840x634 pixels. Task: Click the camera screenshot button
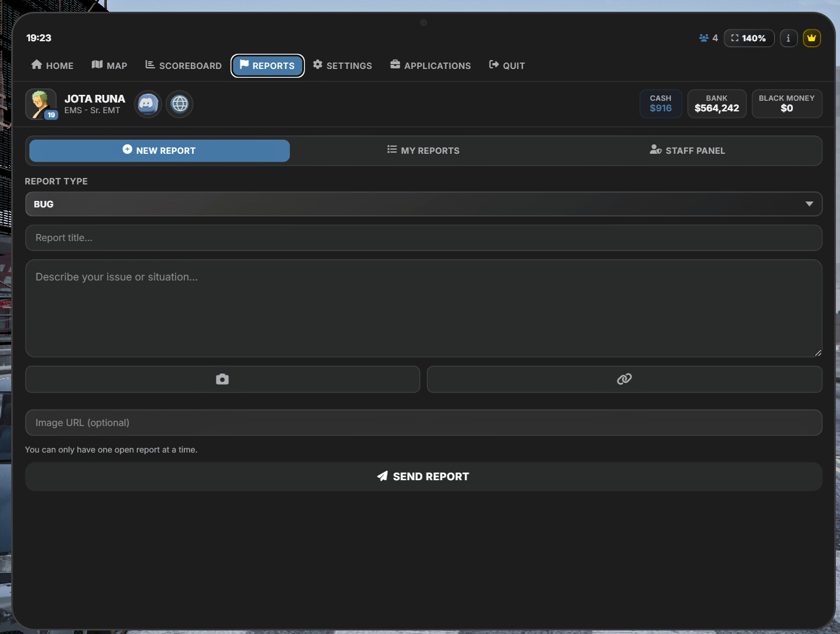tap(223, 379)
